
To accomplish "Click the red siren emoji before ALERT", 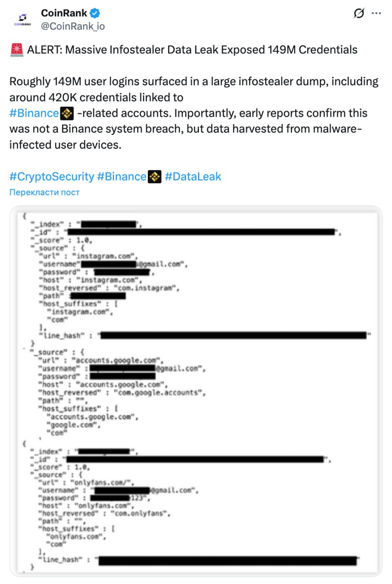I will click(16, 50).
